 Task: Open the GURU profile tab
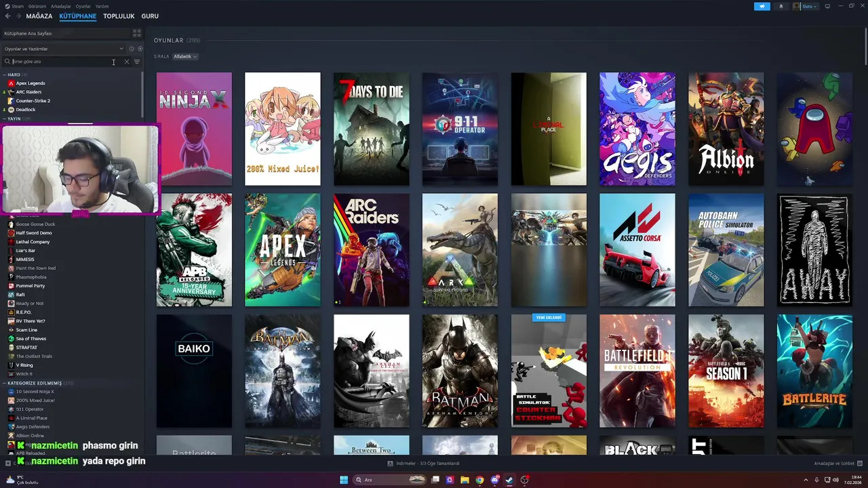coord(150,16)
